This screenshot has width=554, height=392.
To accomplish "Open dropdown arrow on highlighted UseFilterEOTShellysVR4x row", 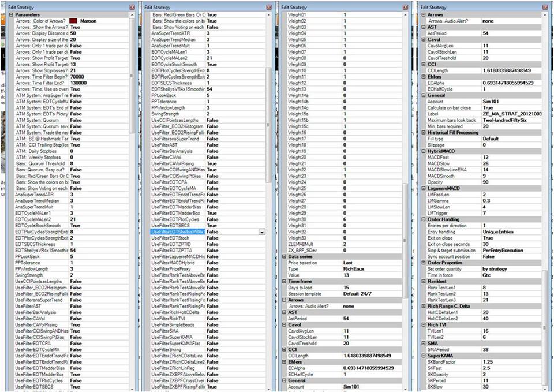I will pyautogui.click(x=262, y=232).
